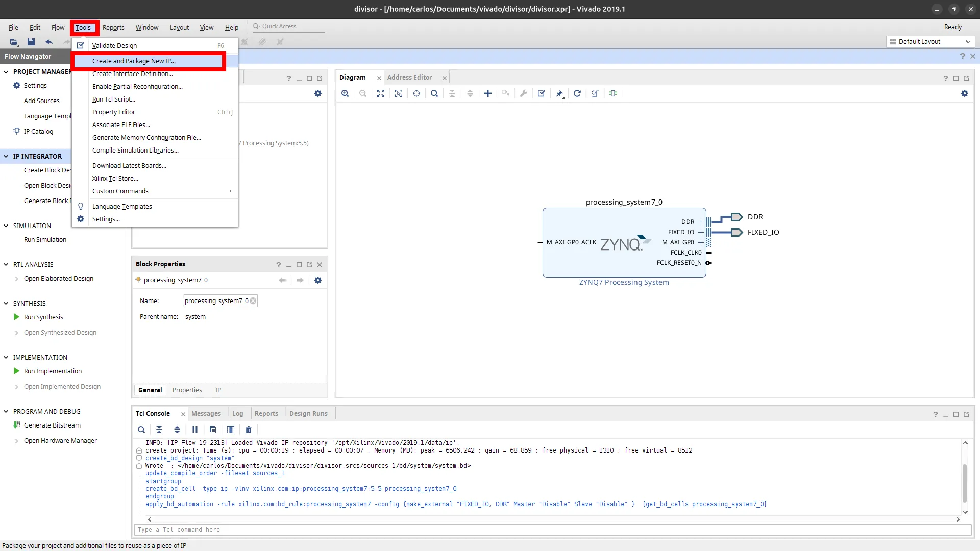Expand the DDR interface pin plus

(701, 222)
